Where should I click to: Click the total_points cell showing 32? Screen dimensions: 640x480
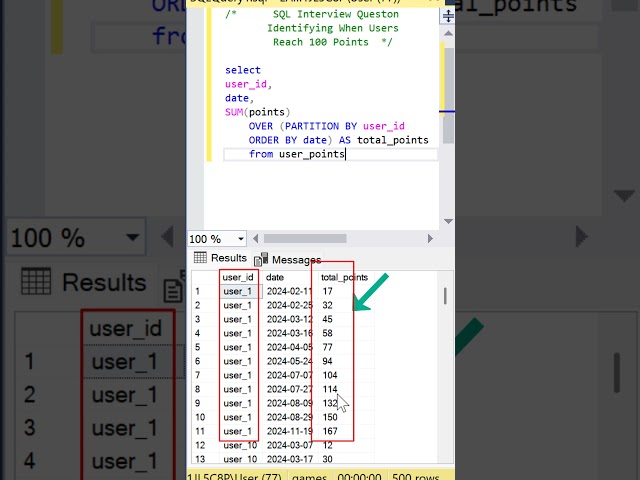pos(327,305)
